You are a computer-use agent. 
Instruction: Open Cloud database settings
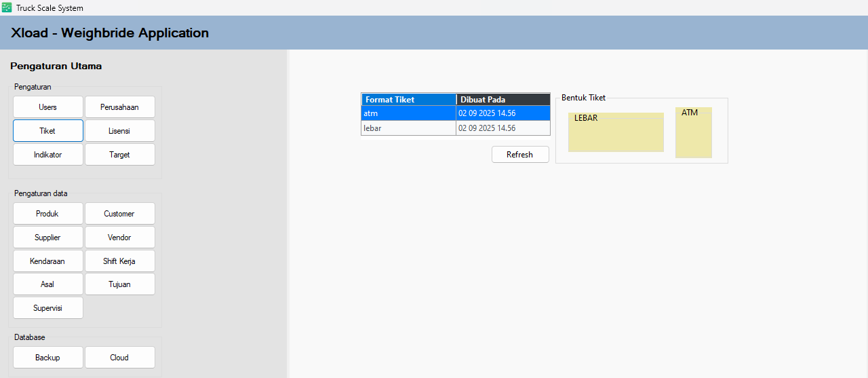click(120, 358)
